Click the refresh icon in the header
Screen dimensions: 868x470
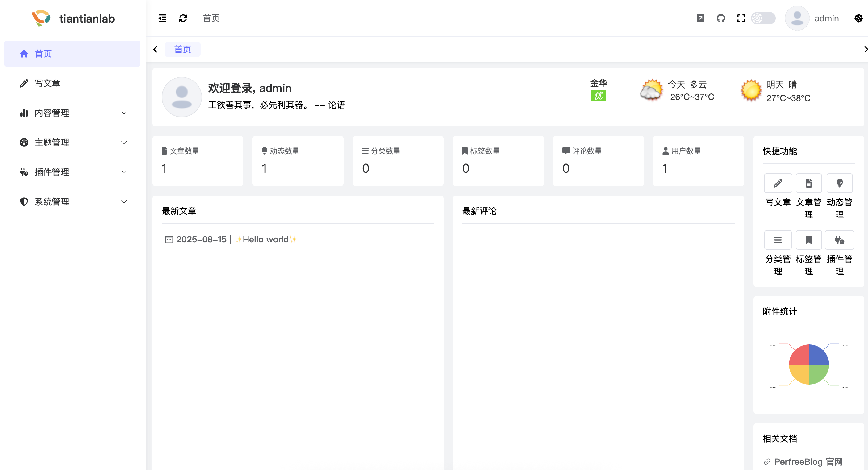[183, 18]
